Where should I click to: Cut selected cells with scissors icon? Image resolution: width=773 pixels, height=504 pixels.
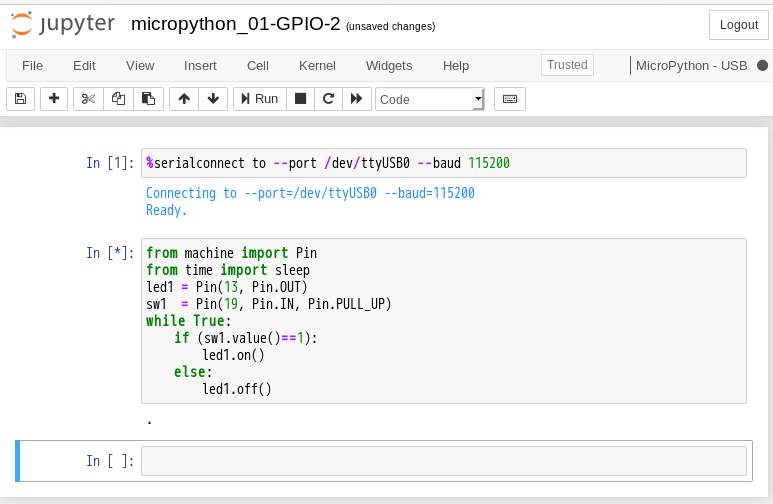click(x=88, y=99)
